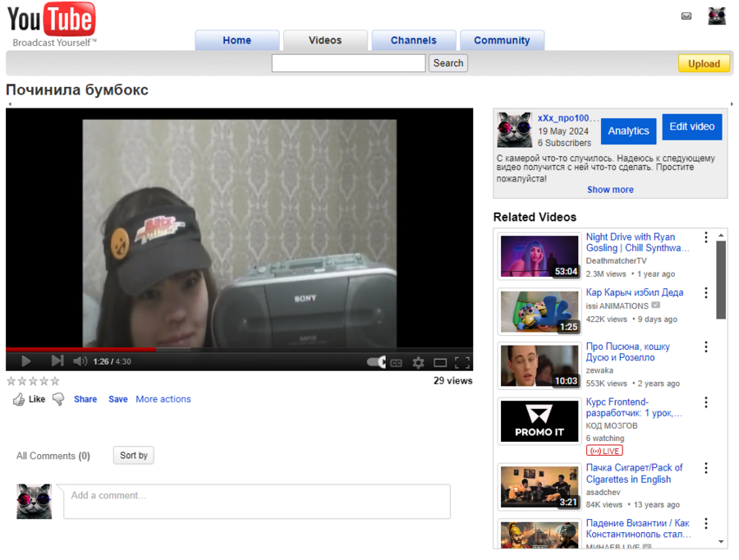Open options for Курс Frontend video

click(x=705, y=402)
